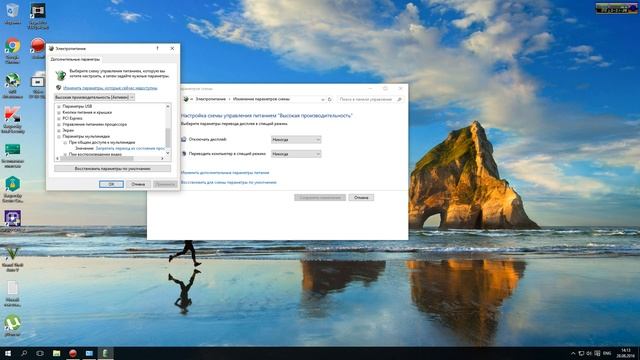Open taskbar search magnifier
640x360 pixels.
click(x=24, y=353)
